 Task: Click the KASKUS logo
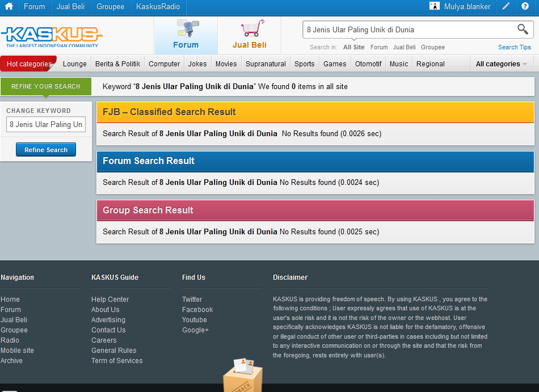[x=51, y=35]
